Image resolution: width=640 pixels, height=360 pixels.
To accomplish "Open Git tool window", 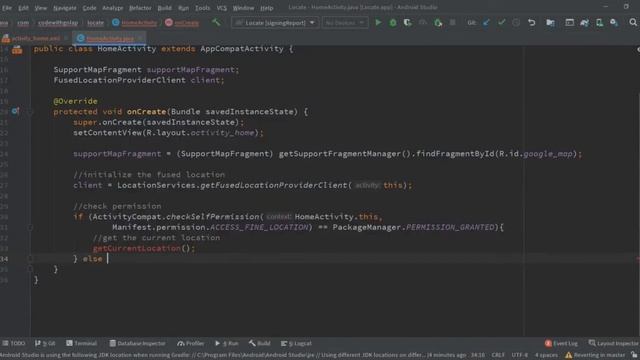I will click(x=45, y=343).
